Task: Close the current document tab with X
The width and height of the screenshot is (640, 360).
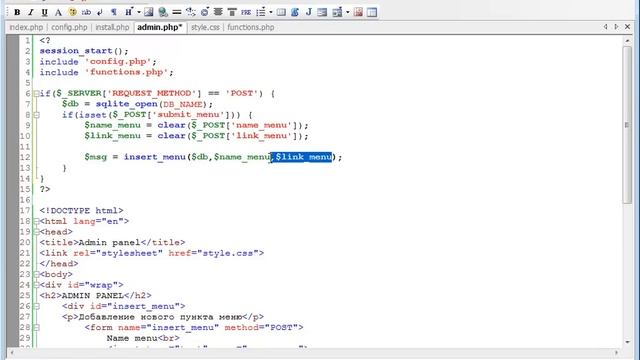Action: click(x=627, y=27)
